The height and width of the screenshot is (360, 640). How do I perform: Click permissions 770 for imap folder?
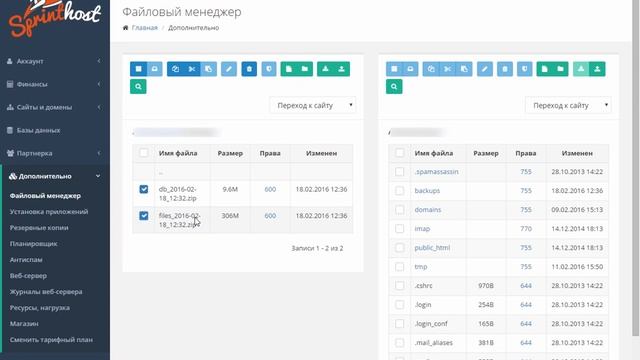(x=526, y=229)
